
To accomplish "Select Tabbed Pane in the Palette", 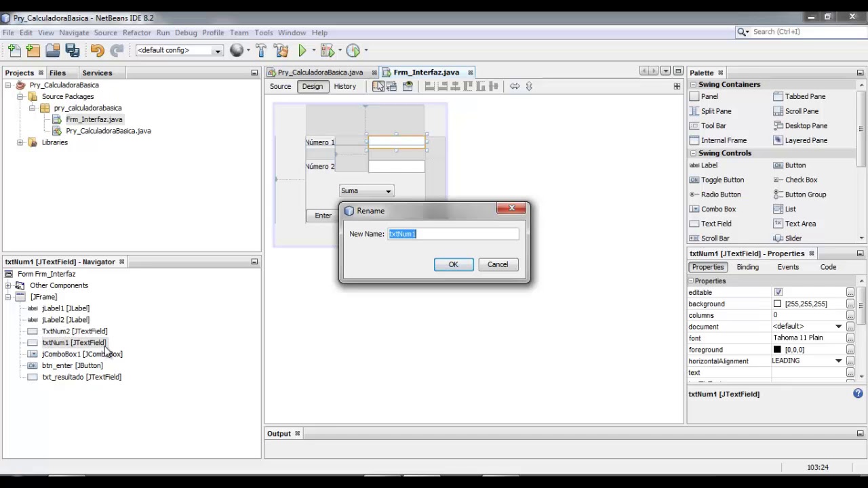I will tap(805, 96).
